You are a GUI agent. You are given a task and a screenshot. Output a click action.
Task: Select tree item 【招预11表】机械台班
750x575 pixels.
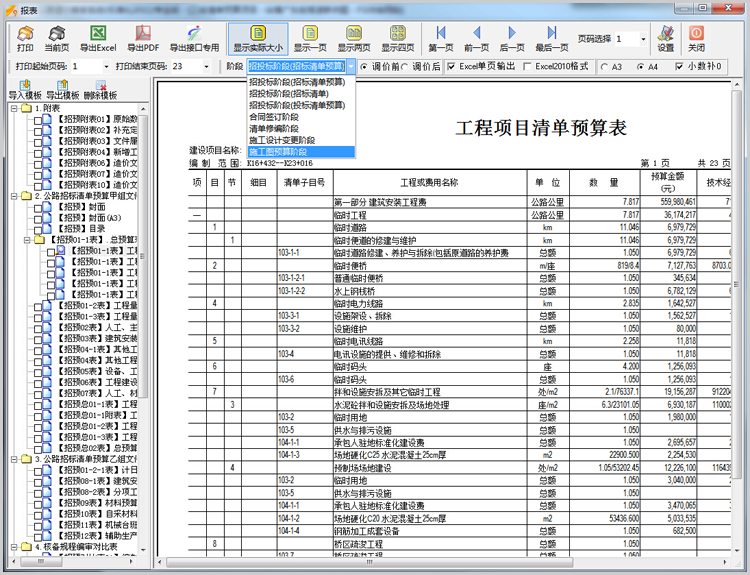[97, 525]
